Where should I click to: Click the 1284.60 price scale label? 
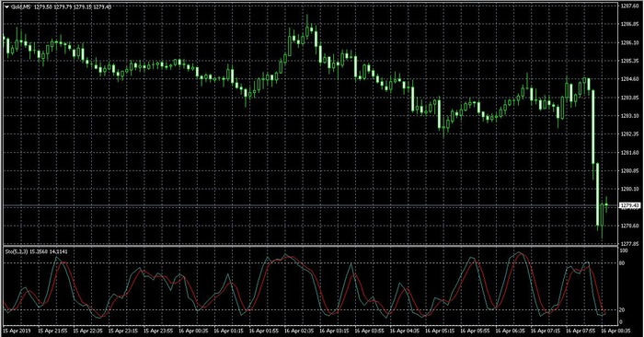(x=628, y=79)
